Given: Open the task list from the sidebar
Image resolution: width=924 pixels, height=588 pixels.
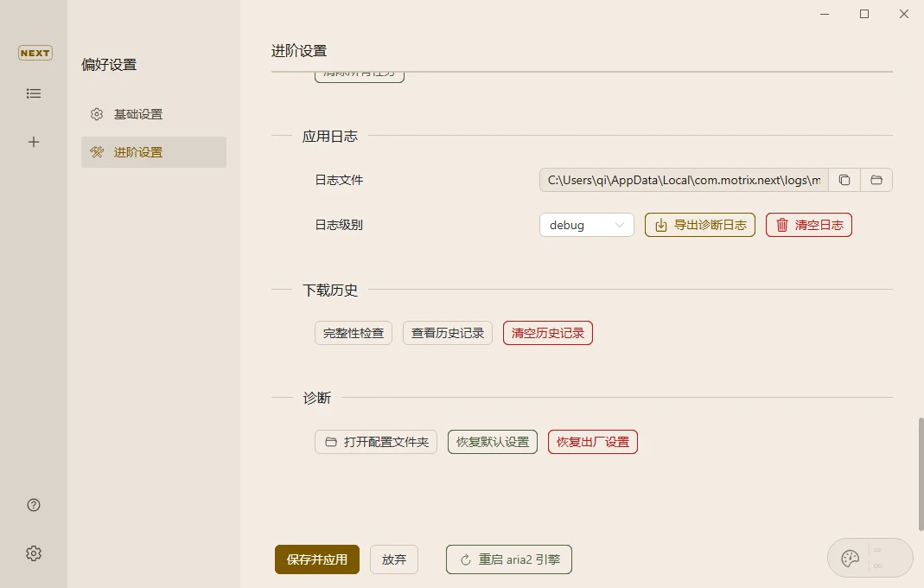Looking at the screenshot, I should [x=34, y=93].
